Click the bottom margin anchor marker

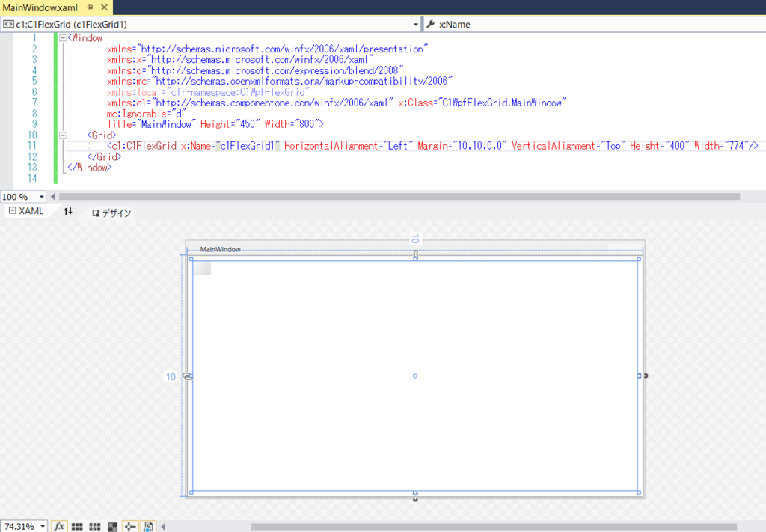pyautogui.click(x=415, y=499)
